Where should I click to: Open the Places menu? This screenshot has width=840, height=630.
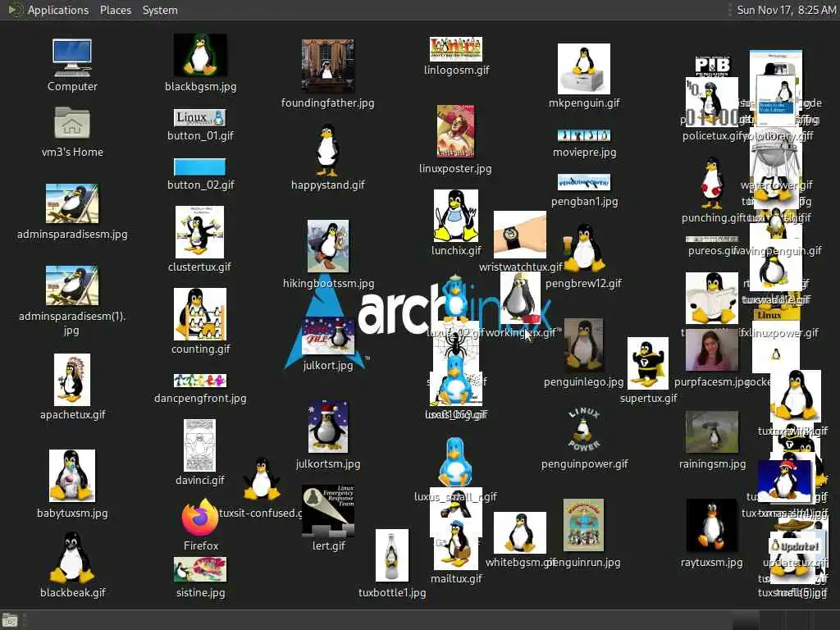[115, 10]
